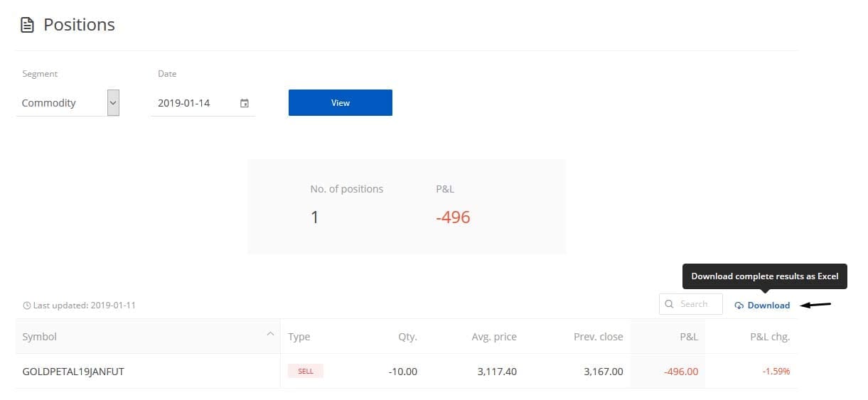Click the Last updated clock icon
Image resolution: width=868 pixels, height=400 pixels.
tap(27, 306)
